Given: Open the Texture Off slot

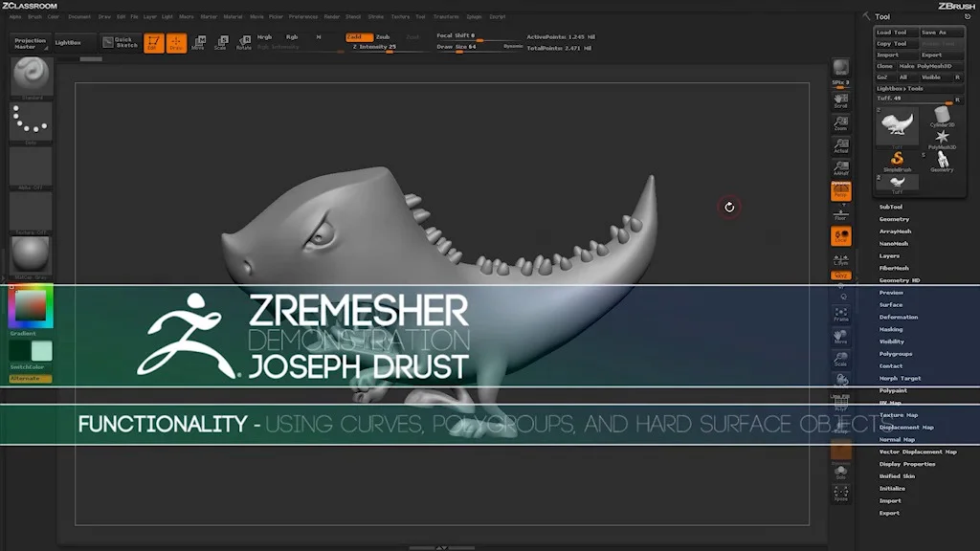Looking at the screenshot, I should tap(31, 210).
